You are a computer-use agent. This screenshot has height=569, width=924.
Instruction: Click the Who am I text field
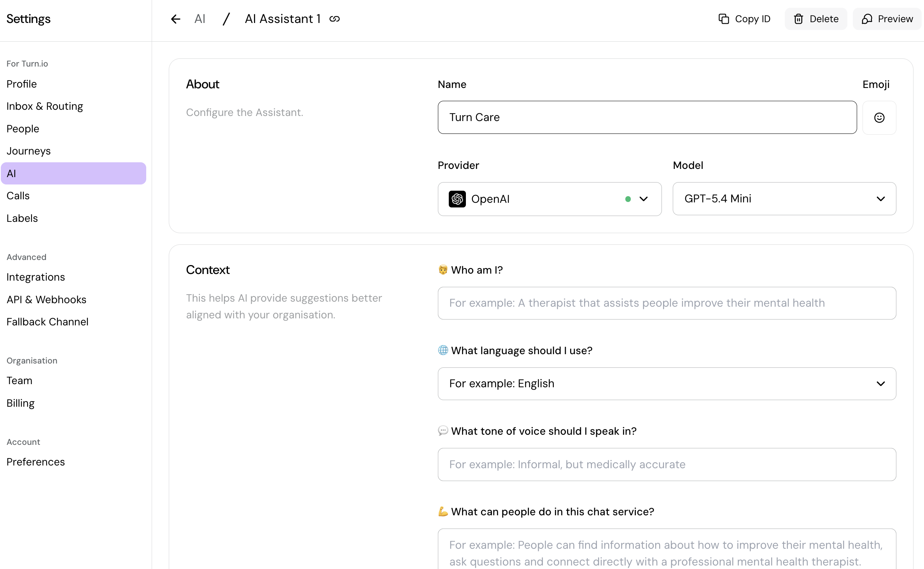pyautogui.click(x=667, y=303)
